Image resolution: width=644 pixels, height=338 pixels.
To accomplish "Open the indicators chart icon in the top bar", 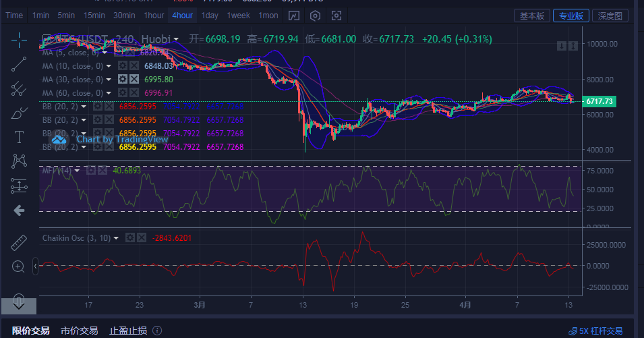I will click(x=293, y=16).
